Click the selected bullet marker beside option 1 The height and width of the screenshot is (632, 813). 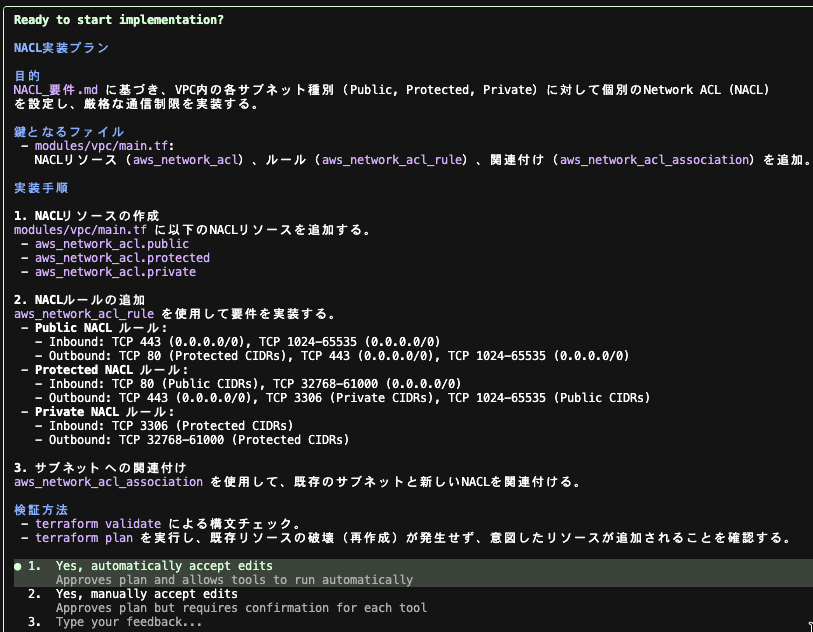(x=18, y=566)
